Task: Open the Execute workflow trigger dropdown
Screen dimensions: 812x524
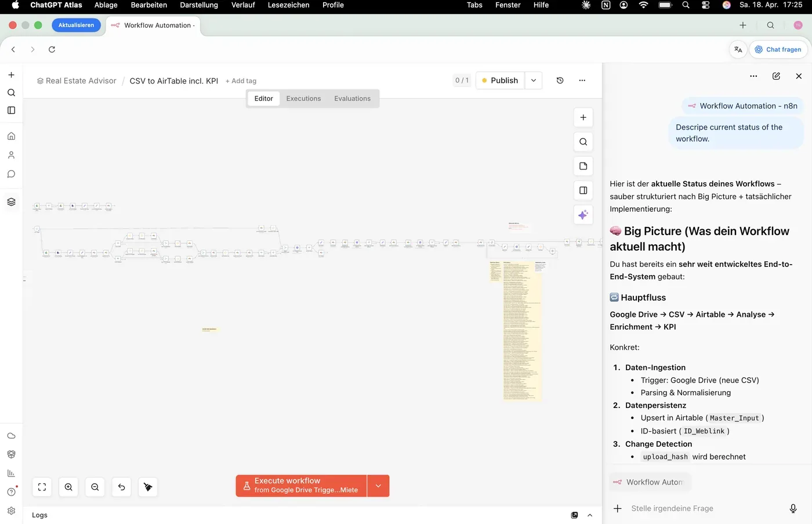Action: click(378, 486)
